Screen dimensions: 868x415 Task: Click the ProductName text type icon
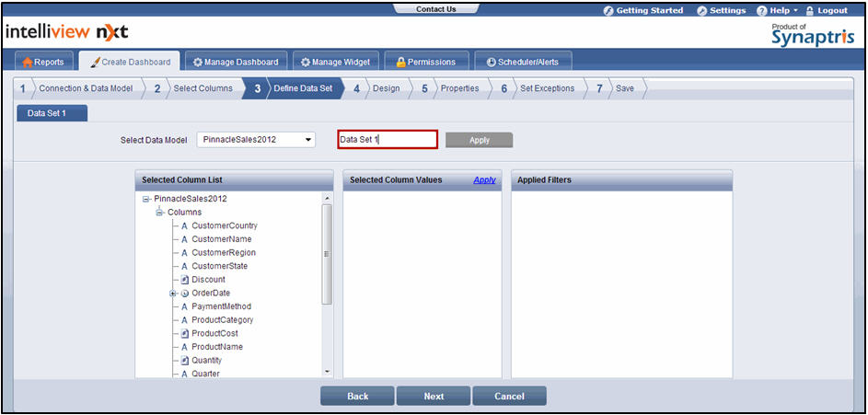(x=185, y=347)
